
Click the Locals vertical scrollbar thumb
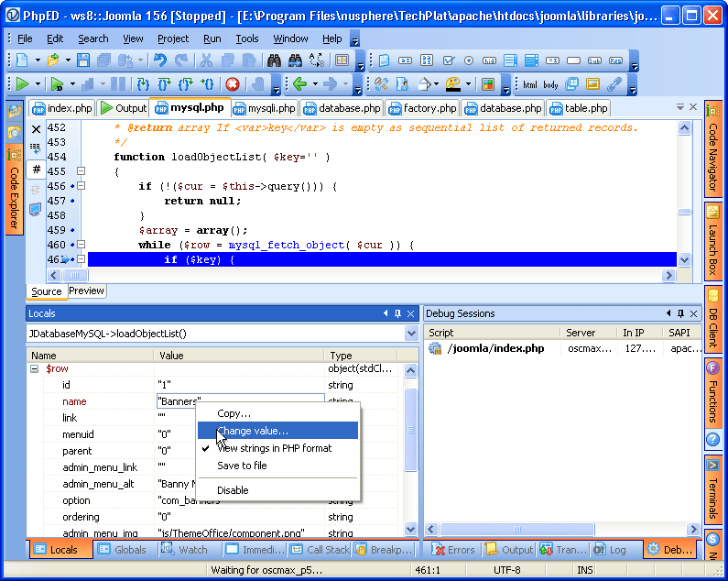(411, 430)
